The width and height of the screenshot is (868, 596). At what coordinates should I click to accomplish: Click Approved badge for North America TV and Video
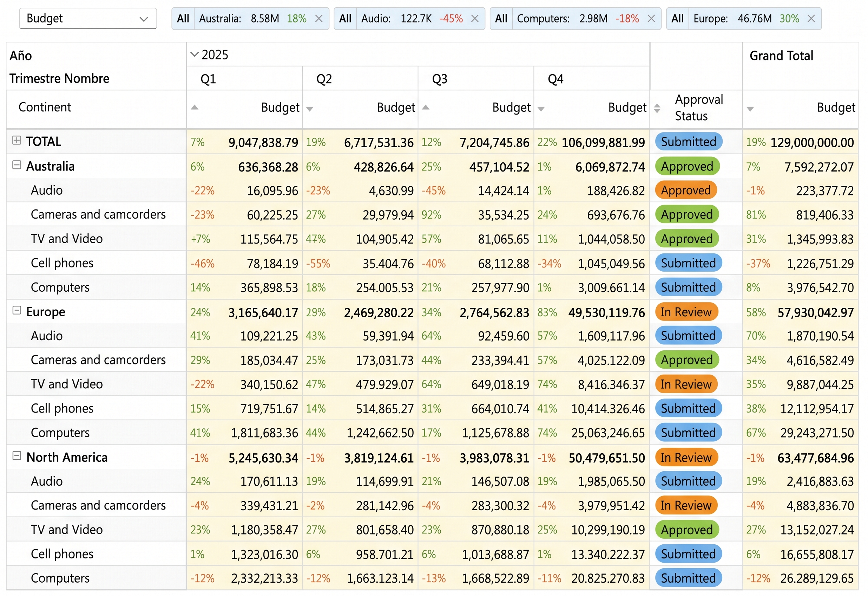click(x=687, y=530)
